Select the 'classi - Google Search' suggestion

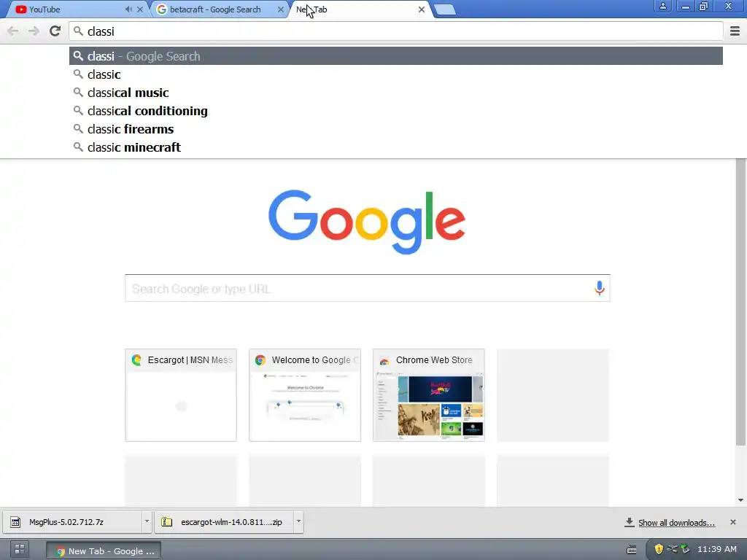396,56
